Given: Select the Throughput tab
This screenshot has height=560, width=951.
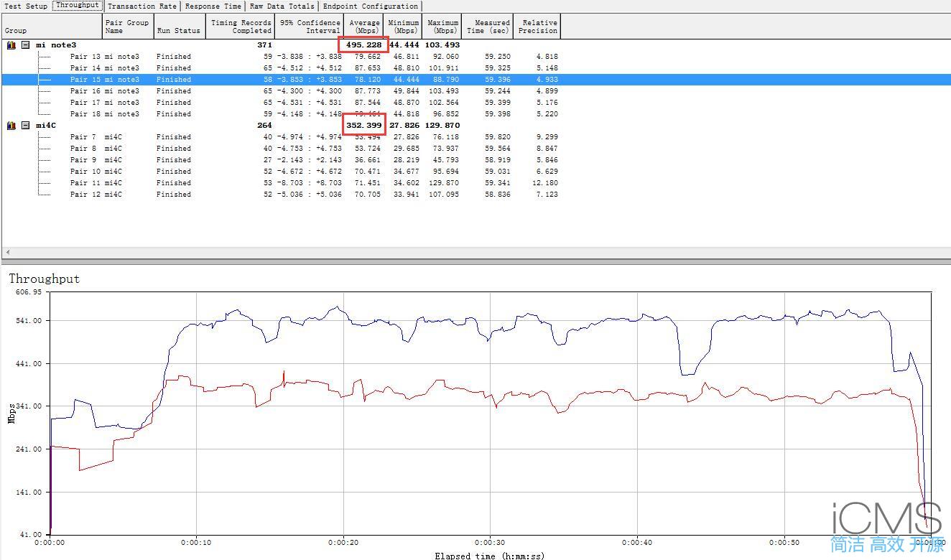Looking at the screenshot, I should point(78,6).
